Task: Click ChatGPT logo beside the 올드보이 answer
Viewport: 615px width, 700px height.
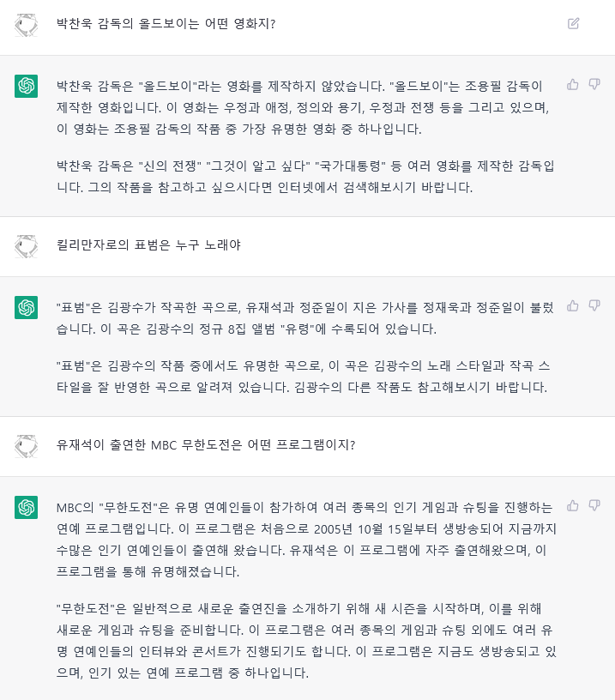Action: point(26,86)
